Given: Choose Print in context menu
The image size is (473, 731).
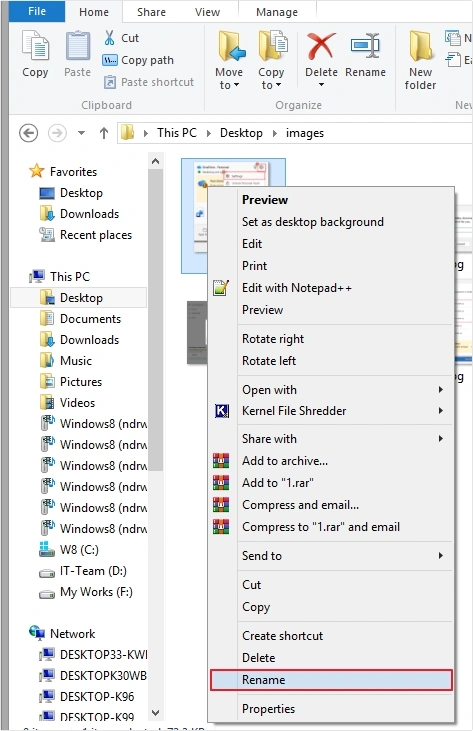Looking at the screenshot, I should click(x=331, y=265).
